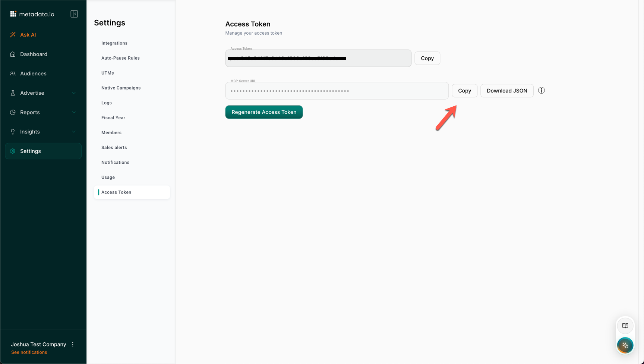Open the three-dot menu beside Joshua Test Company
Screen dimensions: 644x364
tap(73, 344)
